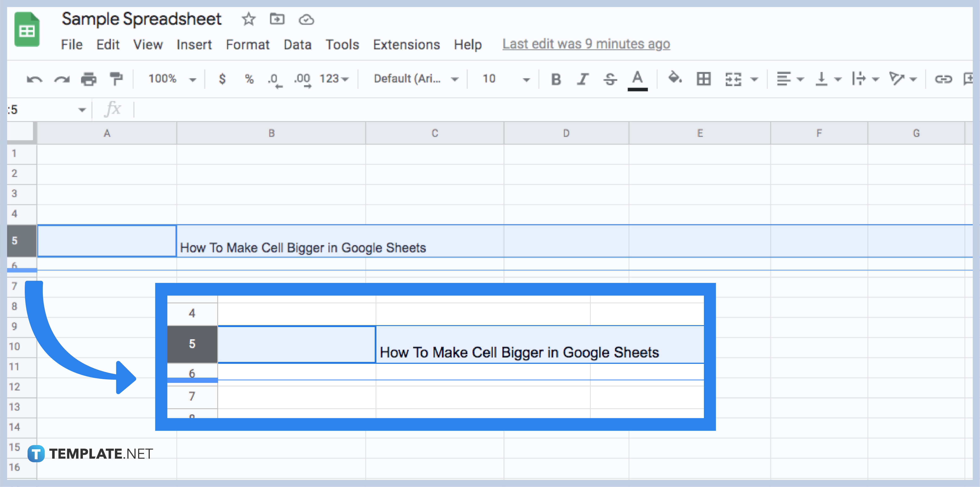This screenshot has height=487, width=980.
Task: Decrease decimal places icon
Action: click(275, 79)
